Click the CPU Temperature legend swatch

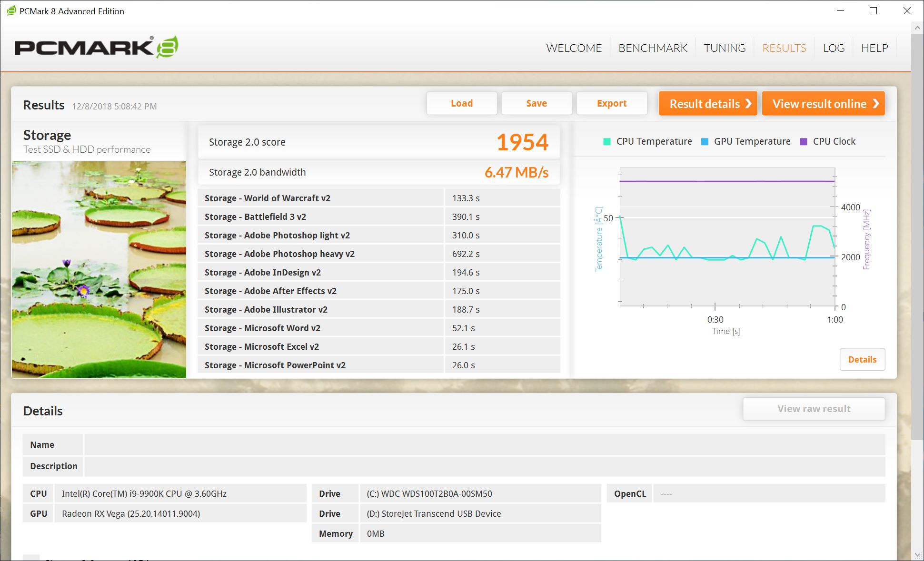(x=607, y=141)
